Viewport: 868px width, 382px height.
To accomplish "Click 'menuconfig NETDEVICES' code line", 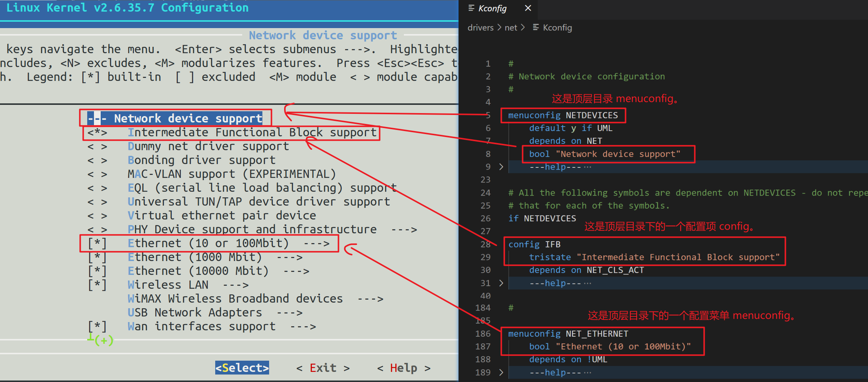I will 563,115.
